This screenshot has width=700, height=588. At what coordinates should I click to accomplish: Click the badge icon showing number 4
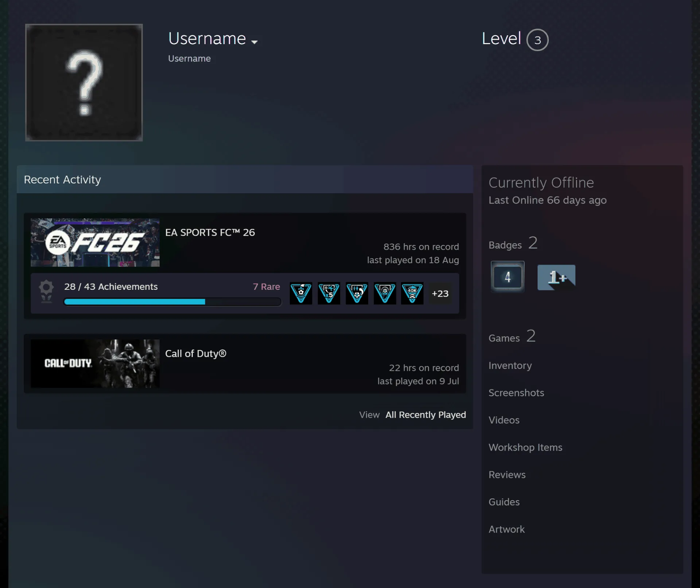pyautogui.click(x=507, y=277)
